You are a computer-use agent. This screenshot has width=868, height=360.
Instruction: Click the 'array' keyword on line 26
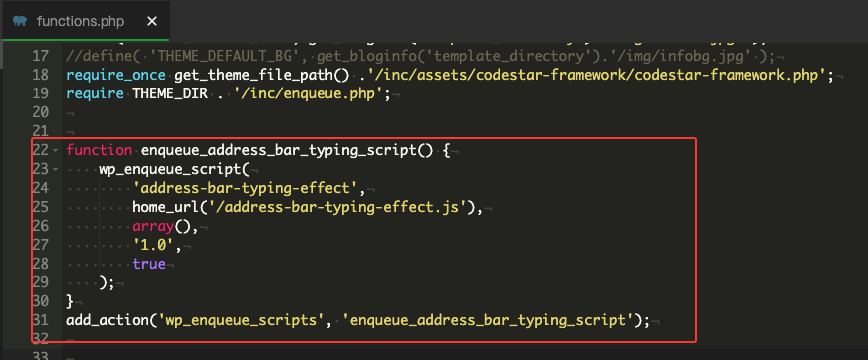pyautogui.click(x=153, y=226)
